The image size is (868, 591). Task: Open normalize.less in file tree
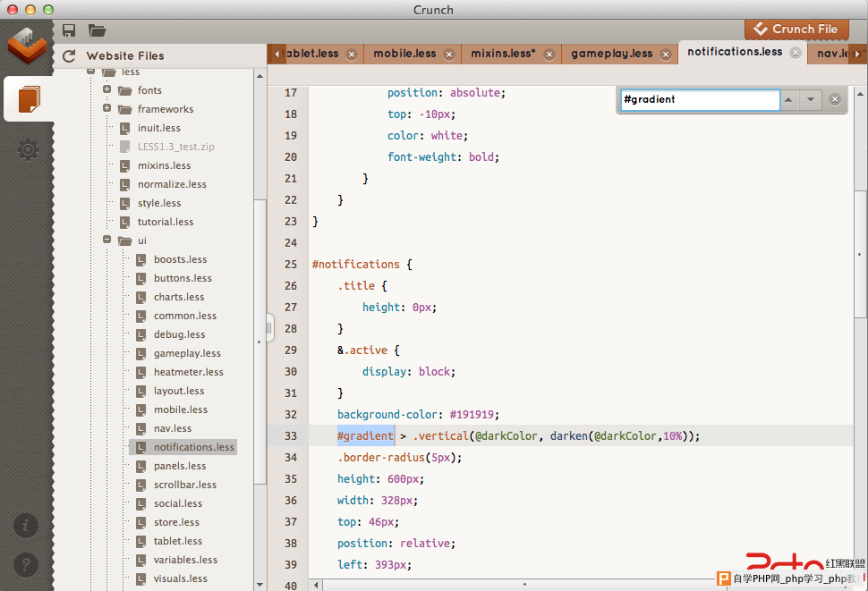click(x=172, y=185)
